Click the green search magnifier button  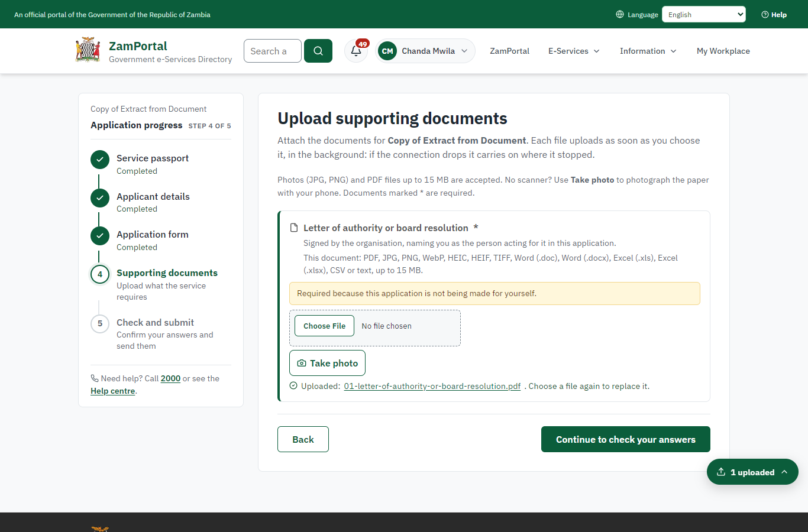pos(318,51)
